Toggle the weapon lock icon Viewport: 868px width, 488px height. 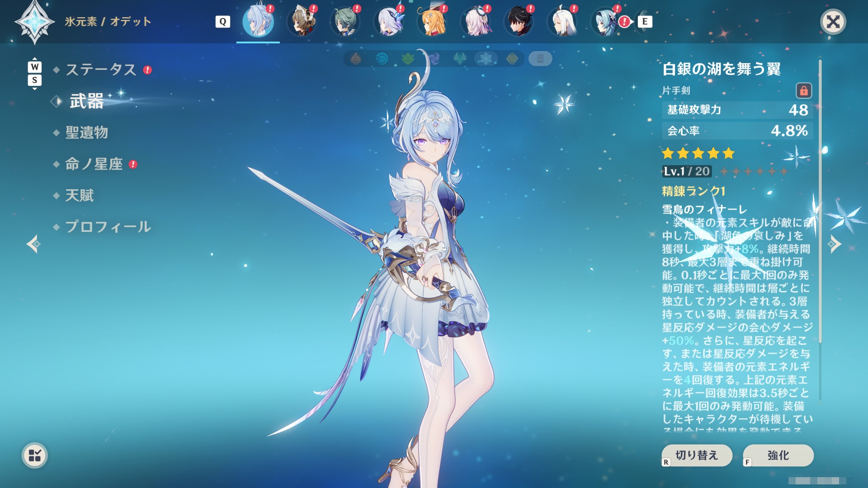pos(804,90)
